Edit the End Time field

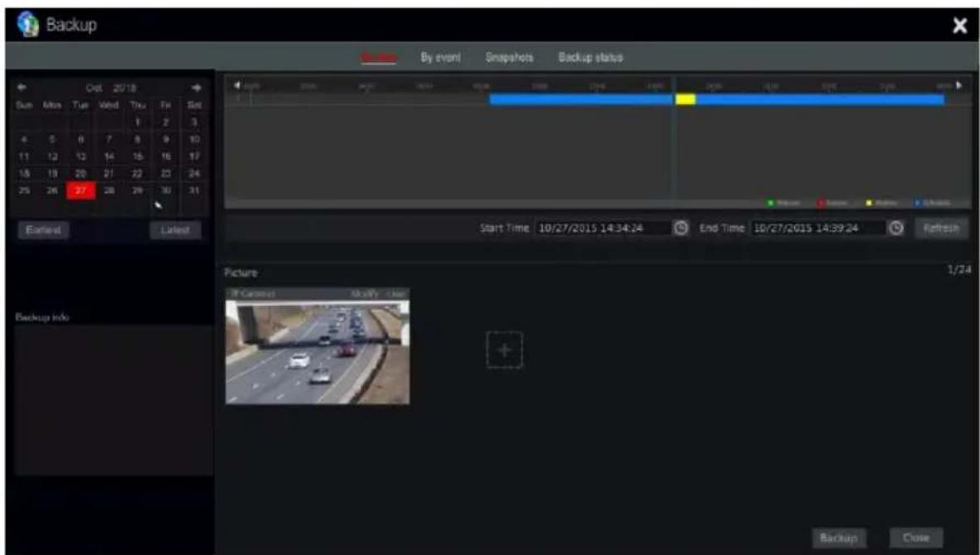pyautogui.click(x=818, y=228)
